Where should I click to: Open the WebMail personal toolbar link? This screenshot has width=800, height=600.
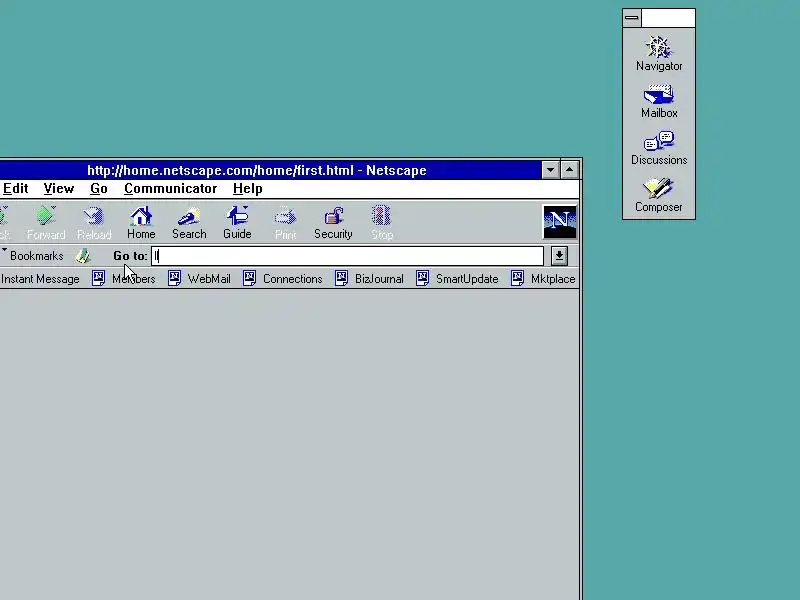[x=199, y=279]
